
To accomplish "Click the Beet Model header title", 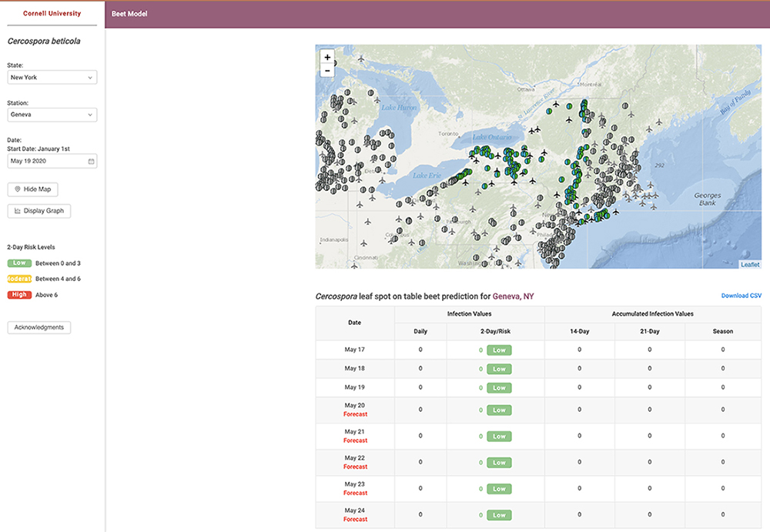I will click(129, 14).
